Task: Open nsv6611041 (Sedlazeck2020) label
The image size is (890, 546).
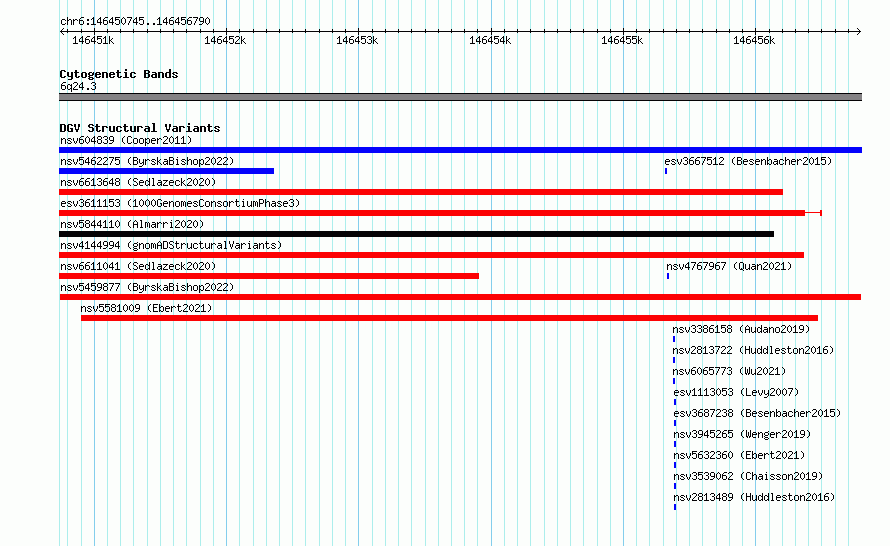Action: (x=138, y=266)
